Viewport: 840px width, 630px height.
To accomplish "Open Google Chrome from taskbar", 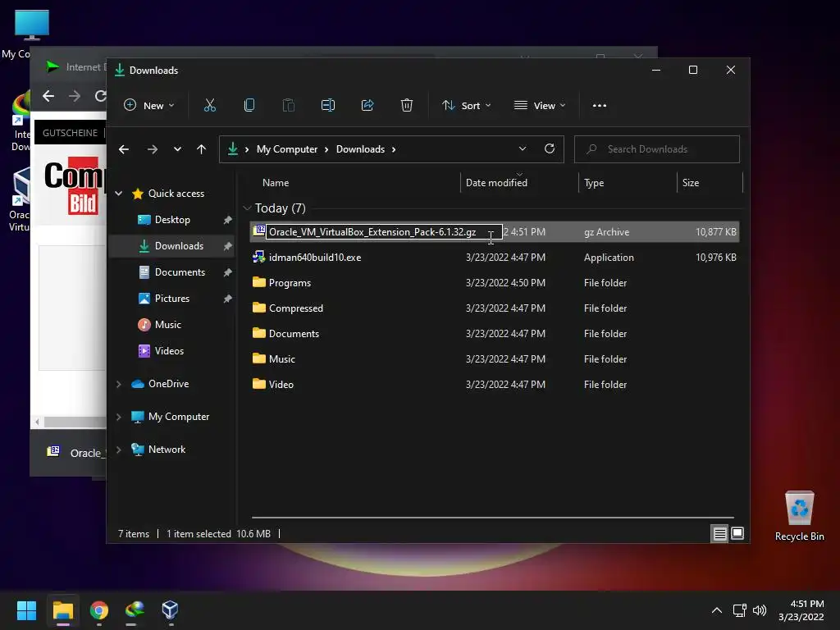I will [99, 610].
